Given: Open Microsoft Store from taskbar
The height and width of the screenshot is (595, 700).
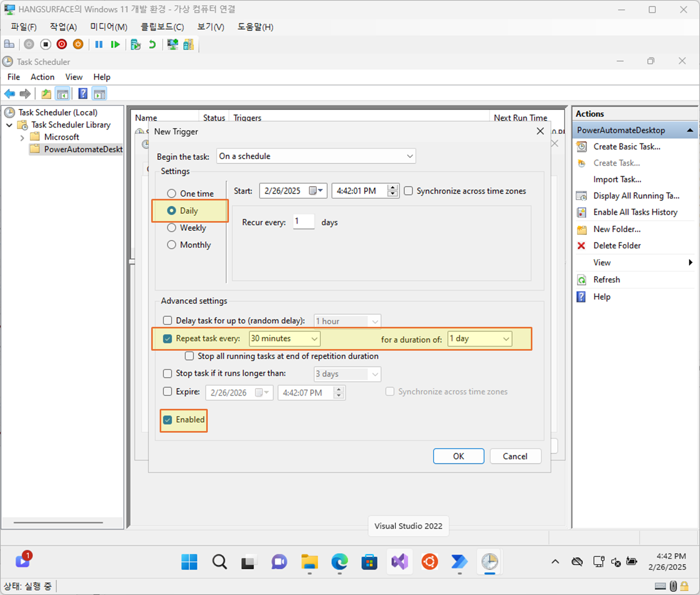Looking at the screenshot, I should (370, 562).
